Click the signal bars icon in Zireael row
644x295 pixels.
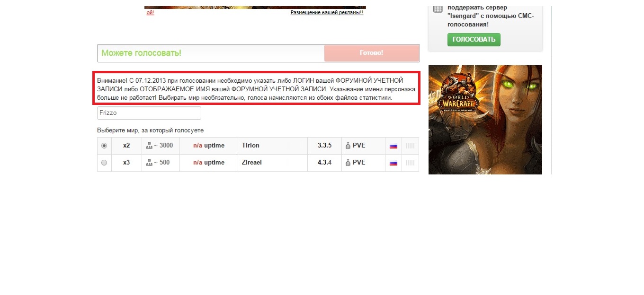click(x=410, y=163)
